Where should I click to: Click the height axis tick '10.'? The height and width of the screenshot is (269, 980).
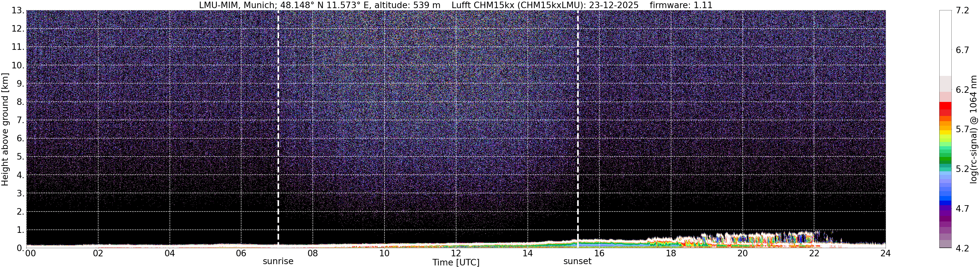pyautogui.click(x=18, y=65)
